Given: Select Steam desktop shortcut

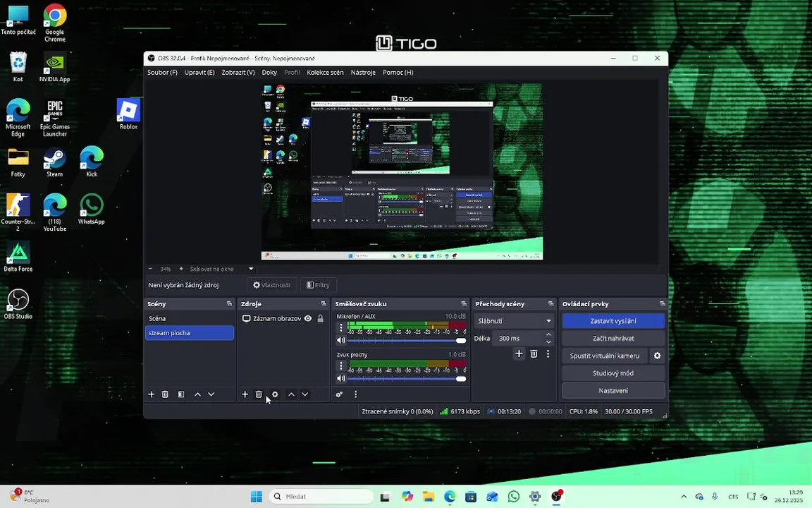Looking at the screenshot, I should coord(54,162).
